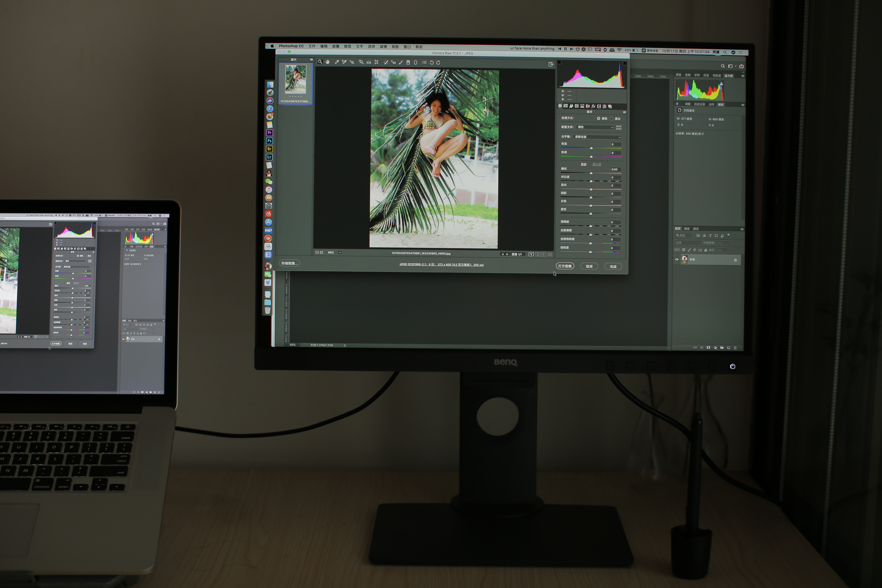Screen dimensions: 882x588
Task: Select the Red Eye Removal tool
Action: point(393,62)
